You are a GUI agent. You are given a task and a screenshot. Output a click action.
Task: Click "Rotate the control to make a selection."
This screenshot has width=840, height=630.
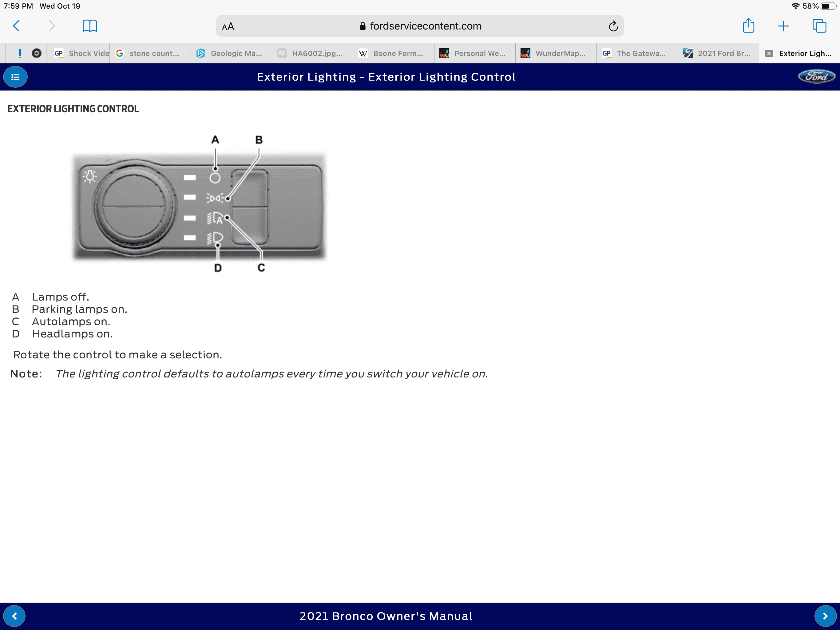coord(117,354)
